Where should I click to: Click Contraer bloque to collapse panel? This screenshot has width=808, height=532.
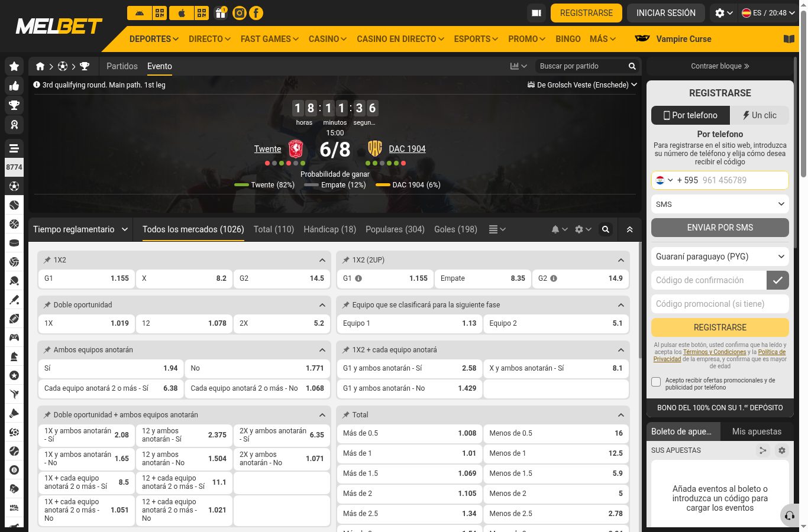tap(720, 66)
